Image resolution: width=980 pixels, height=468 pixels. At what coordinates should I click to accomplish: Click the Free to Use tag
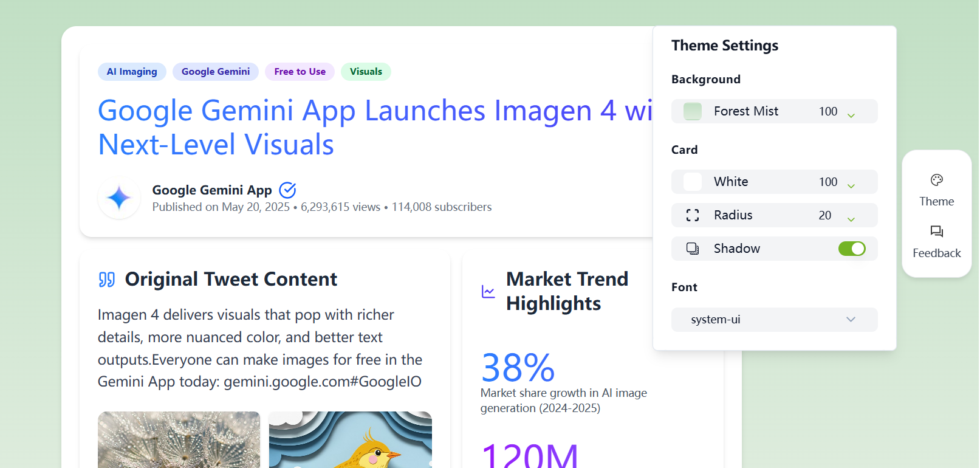pyautogui.click(x=300, y=72)
